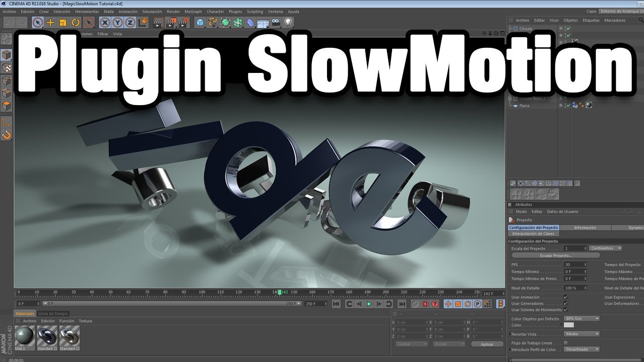This screenshot has height=362, width=644.
Task: Select the Scale tool in top toolbar
Action: click(63, 23)
